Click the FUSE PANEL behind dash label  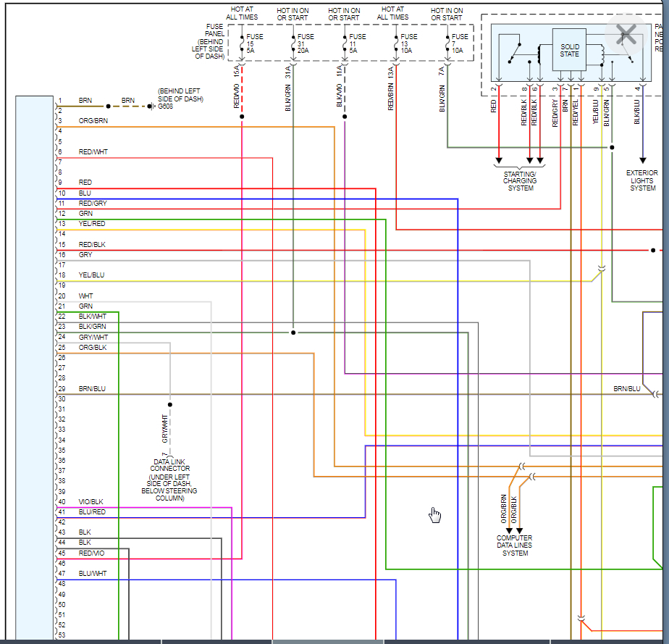pyautogui.click(x=209, y=41)
